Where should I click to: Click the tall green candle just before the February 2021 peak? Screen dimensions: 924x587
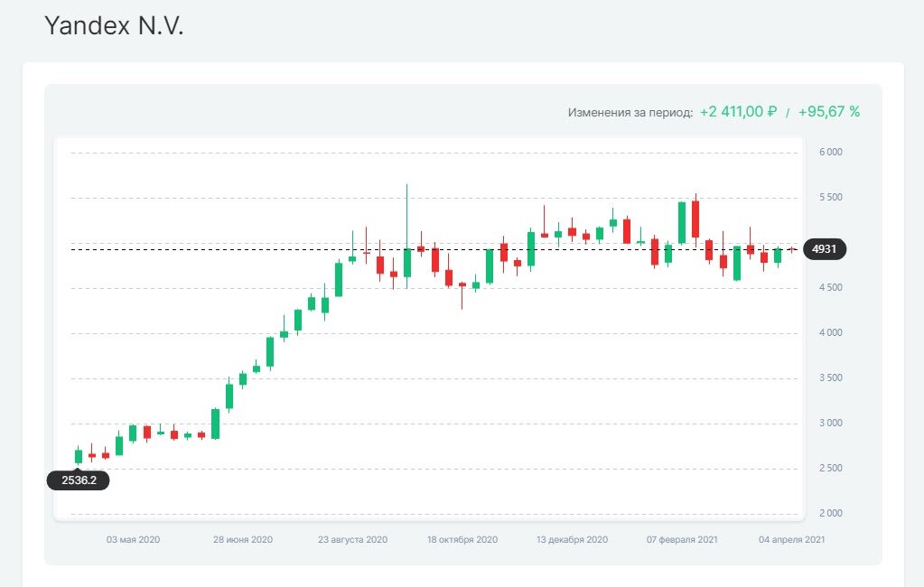[x=682, y=223]
